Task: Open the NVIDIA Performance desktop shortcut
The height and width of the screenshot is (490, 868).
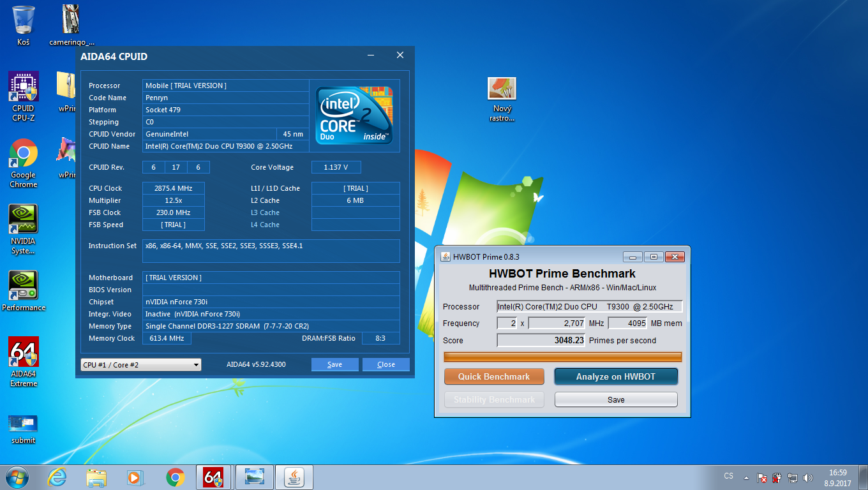Action: click(24, 291)
